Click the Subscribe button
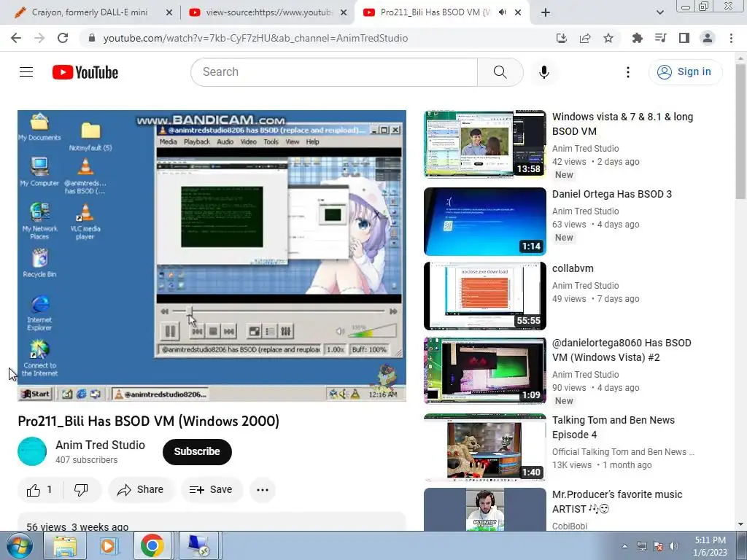This screenshot has height=560, width=747. click(x=197, y=451)
